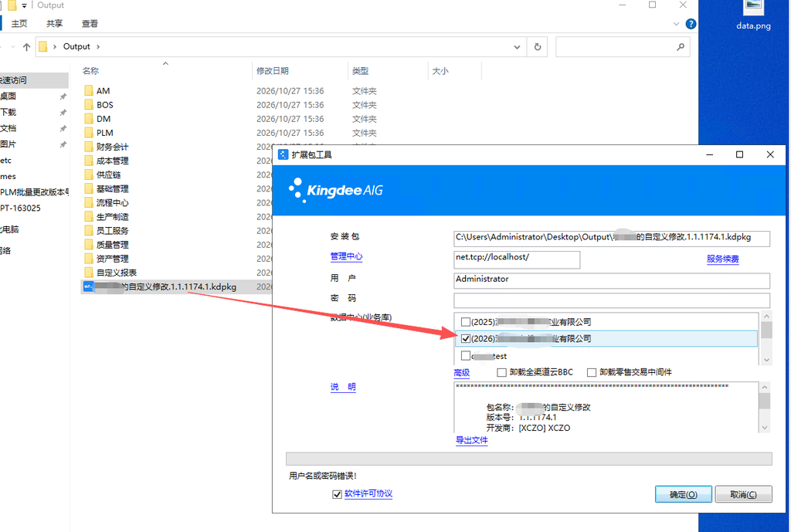The height and width of the screenshot is (532, 791).
Task: Open Explorer help question mark icon
Action: [x=691, y=24]
